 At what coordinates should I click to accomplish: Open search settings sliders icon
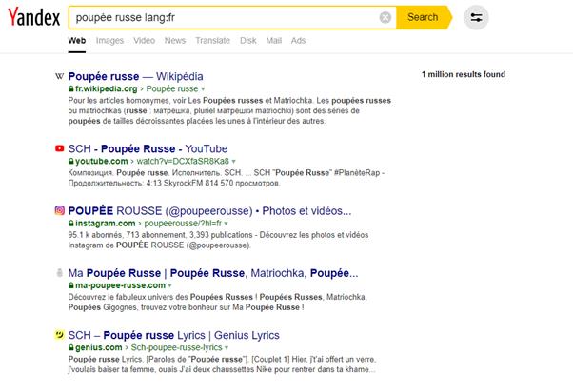click(476, 17)
